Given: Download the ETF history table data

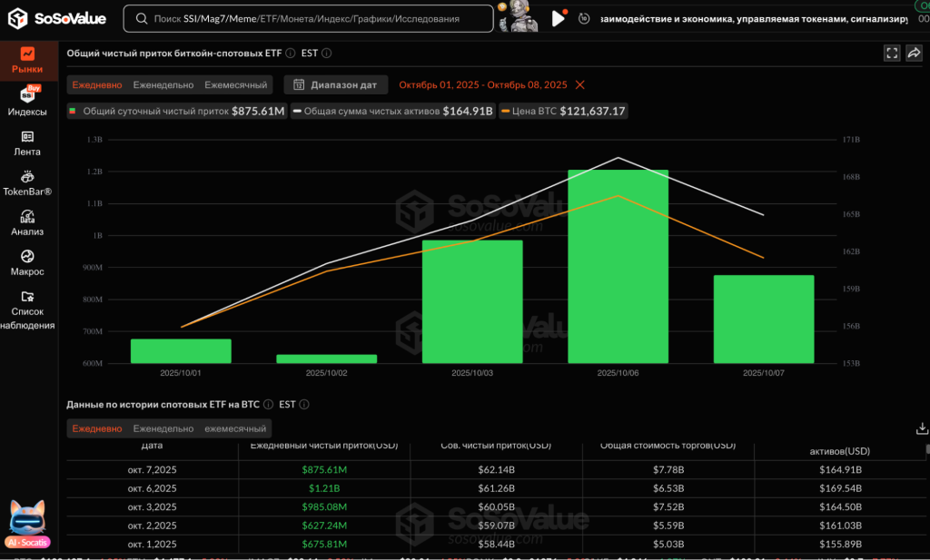Looking at the screenshot, I should [923, 428].
